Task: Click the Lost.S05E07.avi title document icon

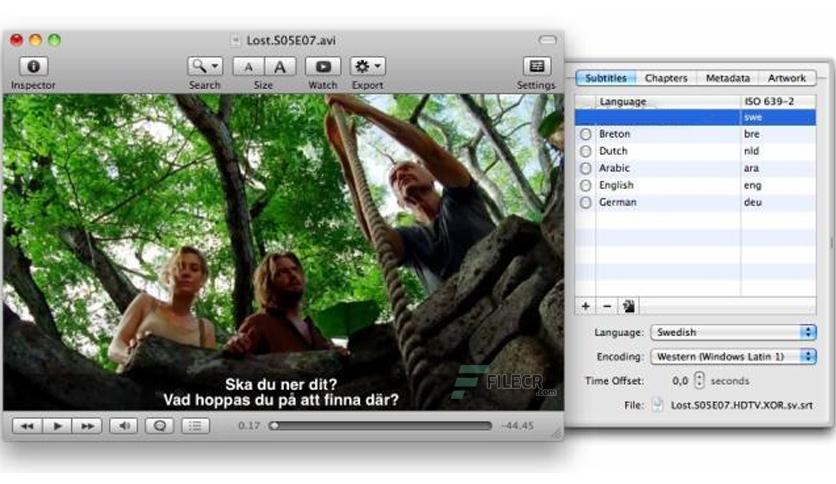Action: [236, 40]
